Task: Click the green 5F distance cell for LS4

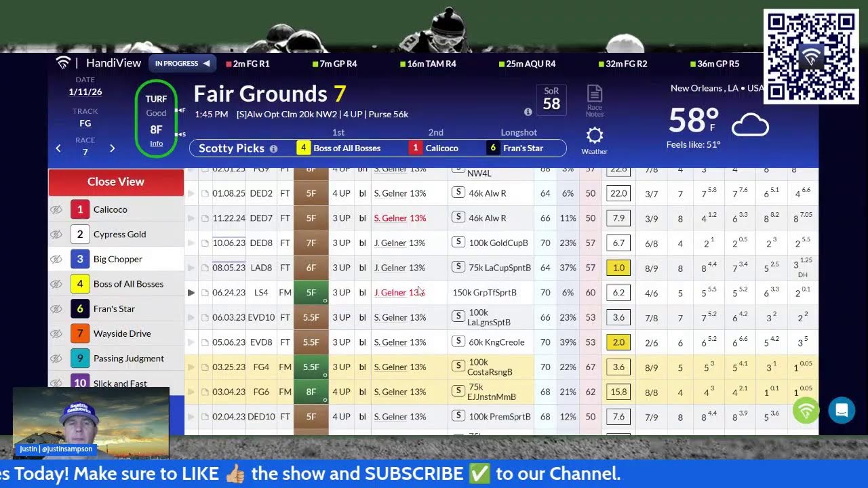Action: click(x=311, y=293)
